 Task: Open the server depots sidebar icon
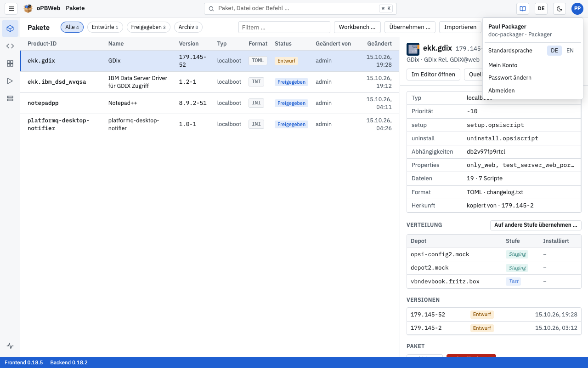10,98
